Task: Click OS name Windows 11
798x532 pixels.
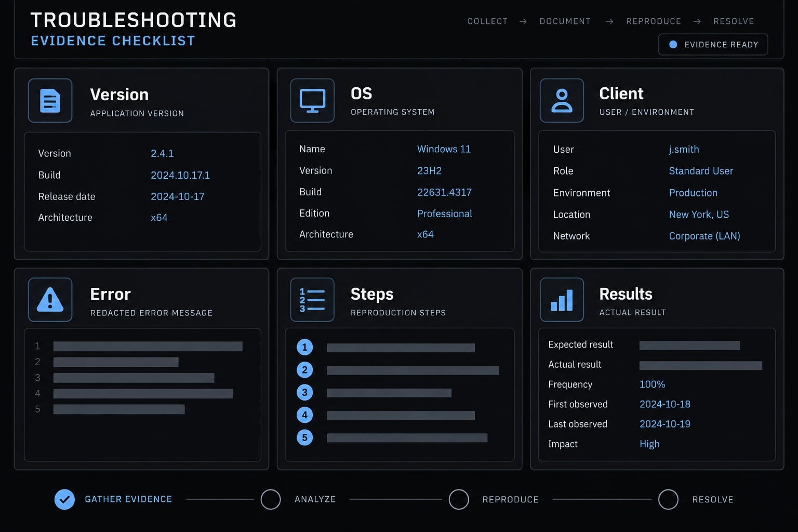Action: click(x=444, y=149)
